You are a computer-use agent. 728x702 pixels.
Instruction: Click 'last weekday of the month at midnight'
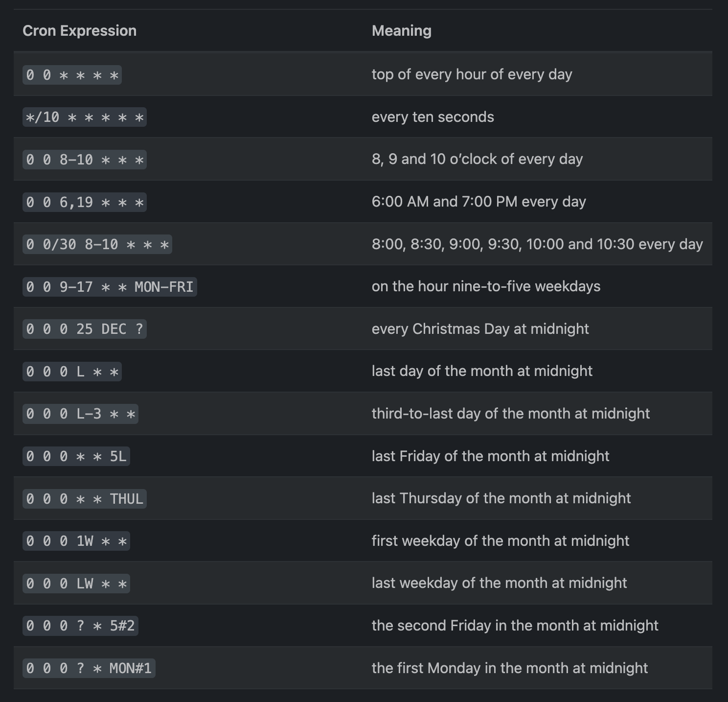click(x=499, y=583)
